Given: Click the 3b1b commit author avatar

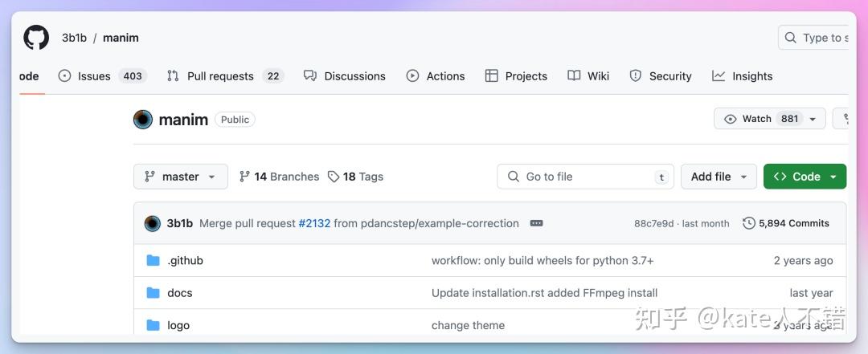Looking at the screenshot, I should coord(153,223).
